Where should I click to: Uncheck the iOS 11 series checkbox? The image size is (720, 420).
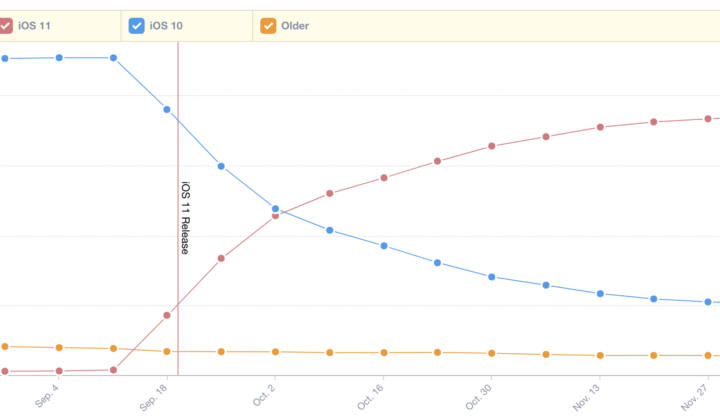tap(6, 26)
